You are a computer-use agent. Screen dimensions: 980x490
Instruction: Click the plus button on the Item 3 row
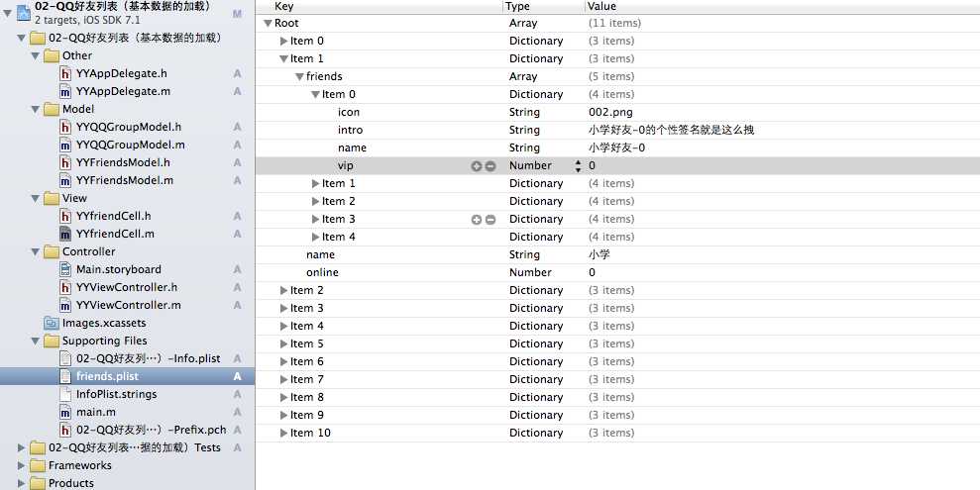coord(476,220)
